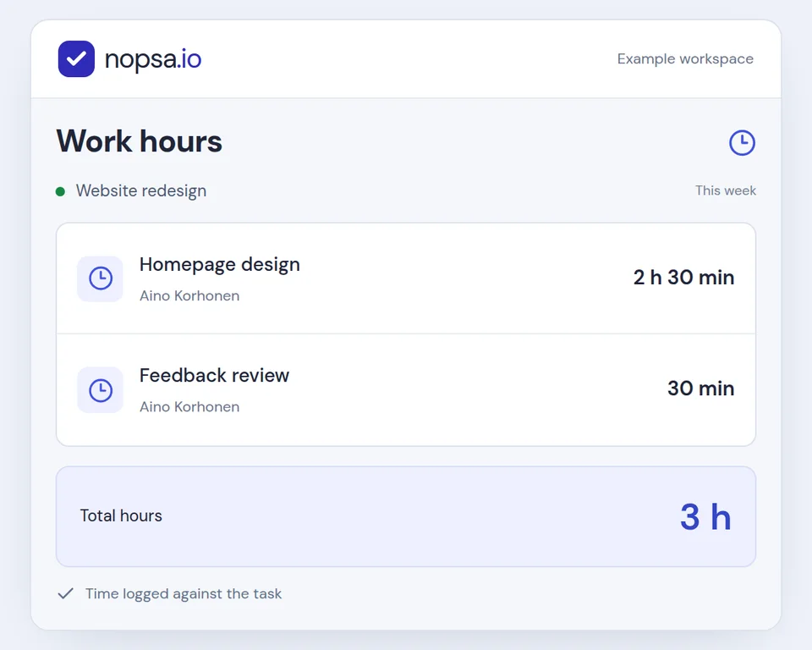
Task: Click the Work hours heading
Action: pyautogui.click(x=140, y=141)
